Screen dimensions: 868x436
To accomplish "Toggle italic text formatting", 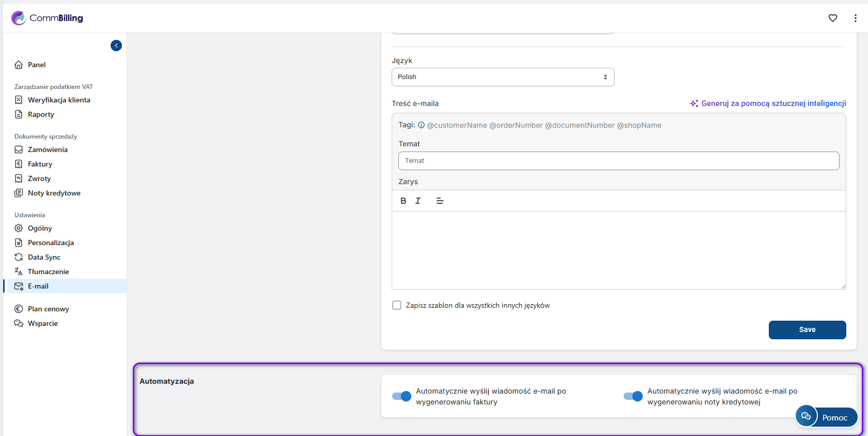I will (x=418, y=201).
